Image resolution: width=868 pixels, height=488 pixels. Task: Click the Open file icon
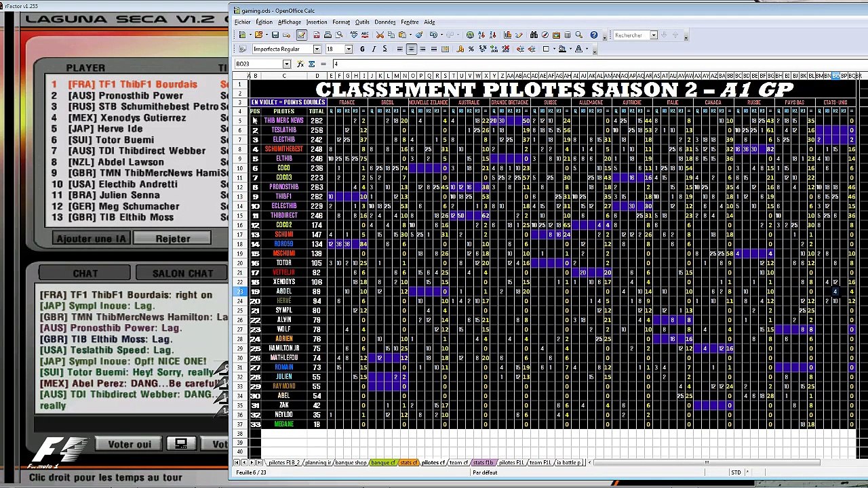(x=258, y=35)
